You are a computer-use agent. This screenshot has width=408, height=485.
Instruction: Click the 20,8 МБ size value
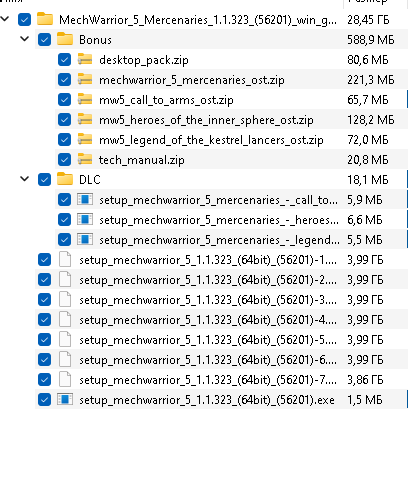point(368,160)
